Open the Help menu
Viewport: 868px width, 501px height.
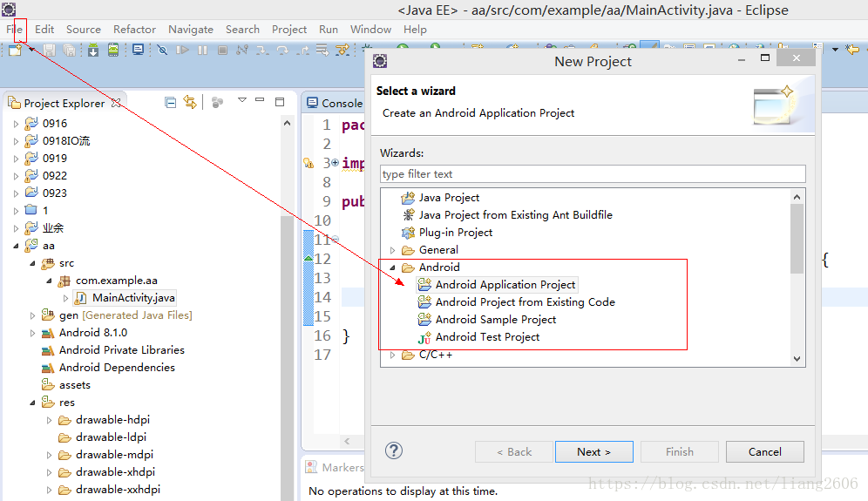415,30
